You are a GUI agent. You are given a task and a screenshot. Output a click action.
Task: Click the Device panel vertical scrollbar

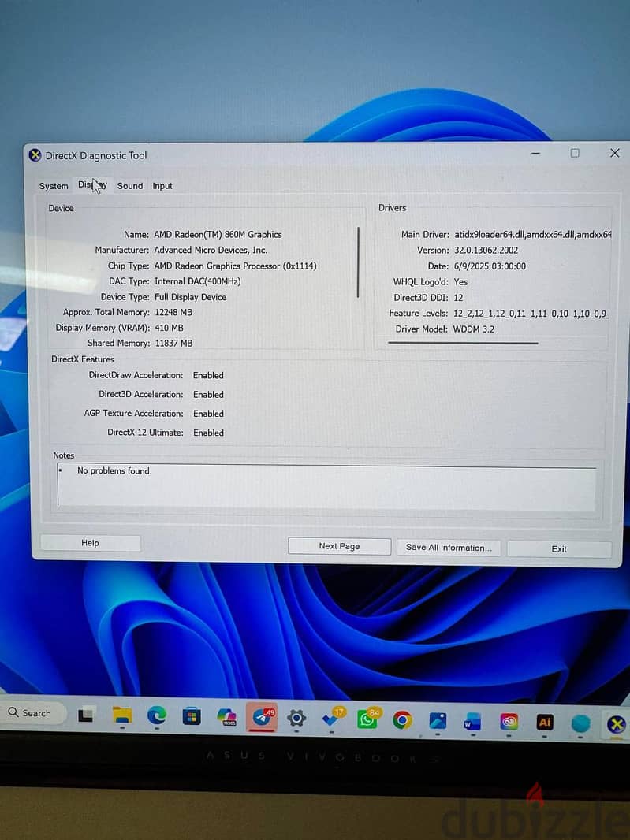[x=358, y=262]
